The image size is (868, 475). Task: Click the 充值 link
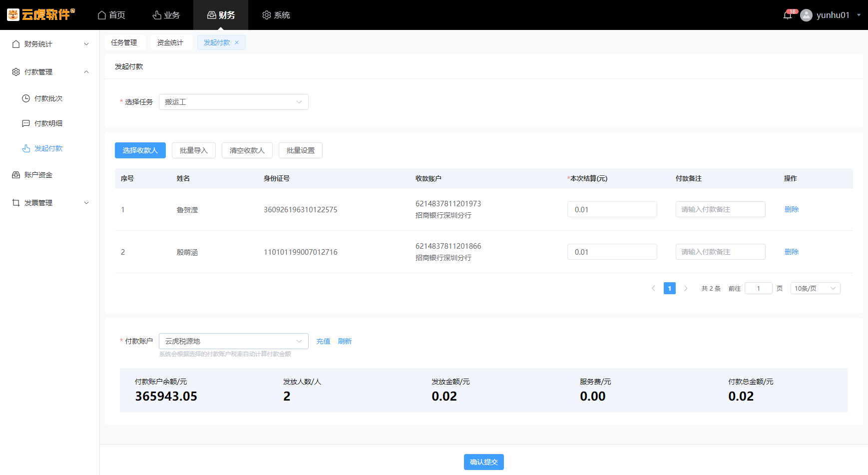[323, 341]
